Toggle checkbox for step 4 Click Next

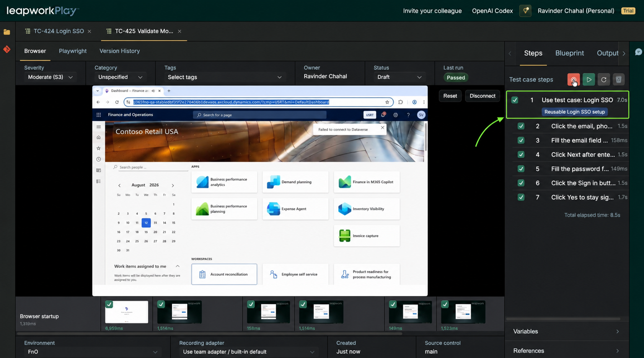coord(521,155)
